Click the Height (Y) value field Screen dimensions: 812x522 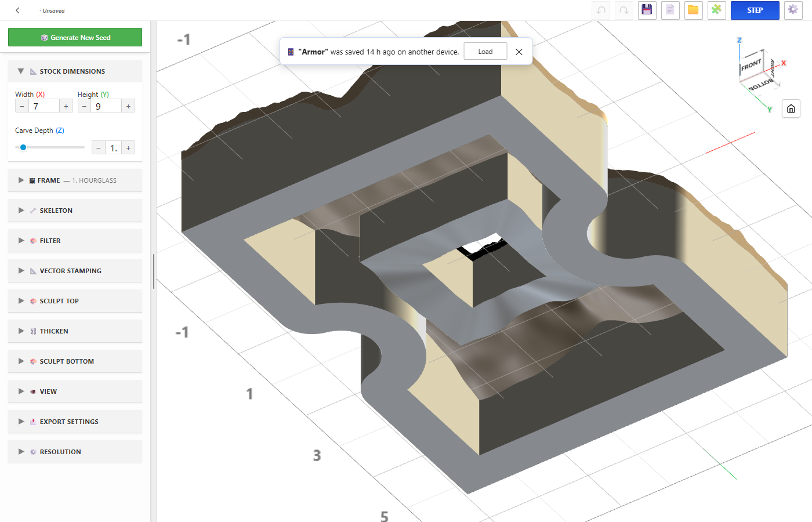(107, 106)
